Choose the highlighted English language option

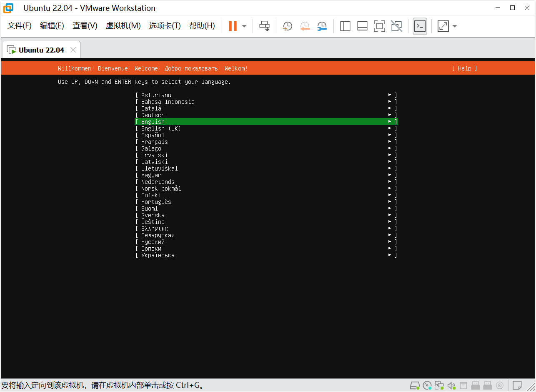[x=266, y=122]
